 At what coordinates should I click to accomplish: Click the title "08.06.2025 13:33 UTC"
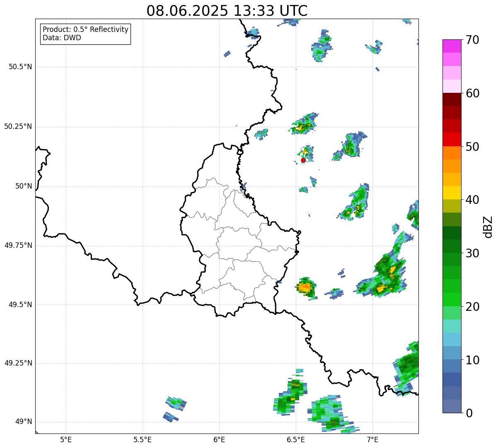pos(227,11)
